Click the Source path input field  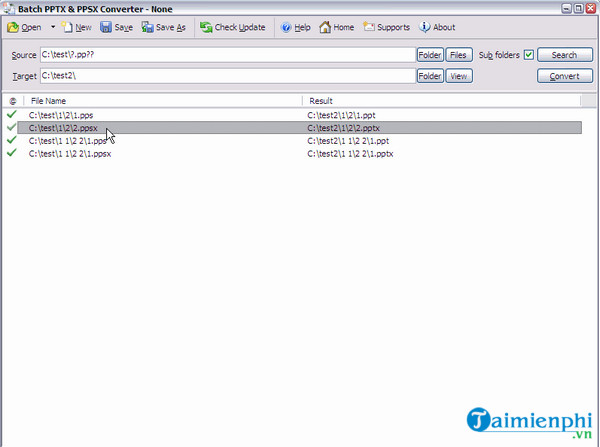coord(228,55)
